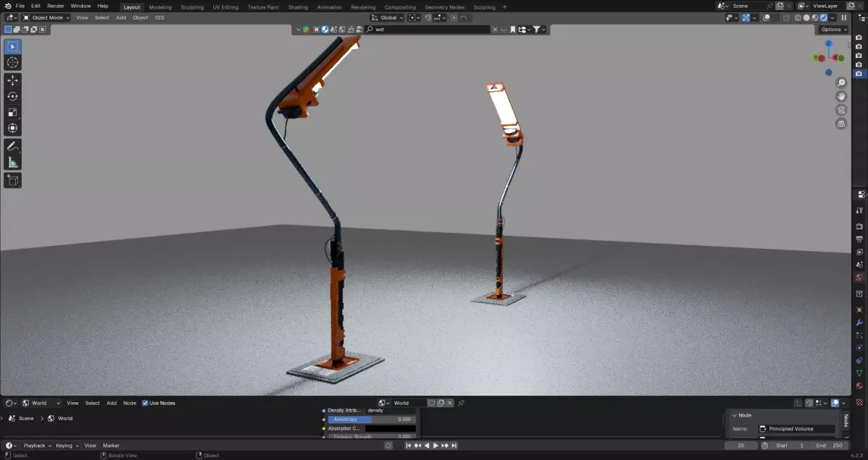Select the Move tool
Viewport: 868px width, 460px height.
pyautogui.click(x=12, y=80)
